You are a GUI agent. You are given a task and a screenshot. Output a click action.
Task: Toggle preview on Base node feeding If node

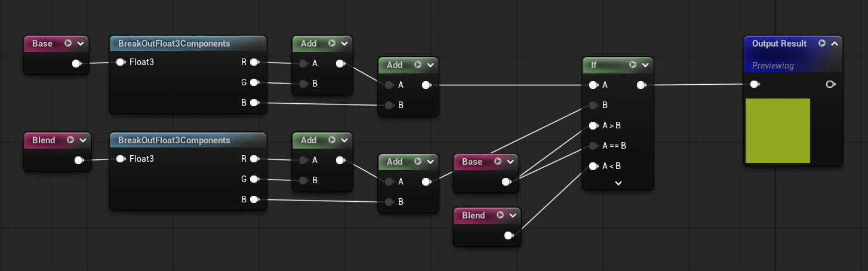[x=498, y=162]
